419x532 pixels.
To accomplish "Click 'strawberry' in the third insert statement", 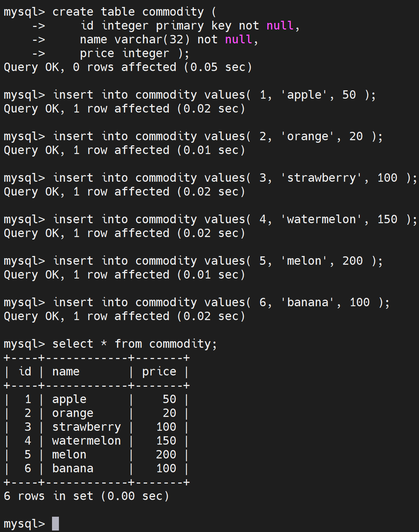I will tap(322, 178).
